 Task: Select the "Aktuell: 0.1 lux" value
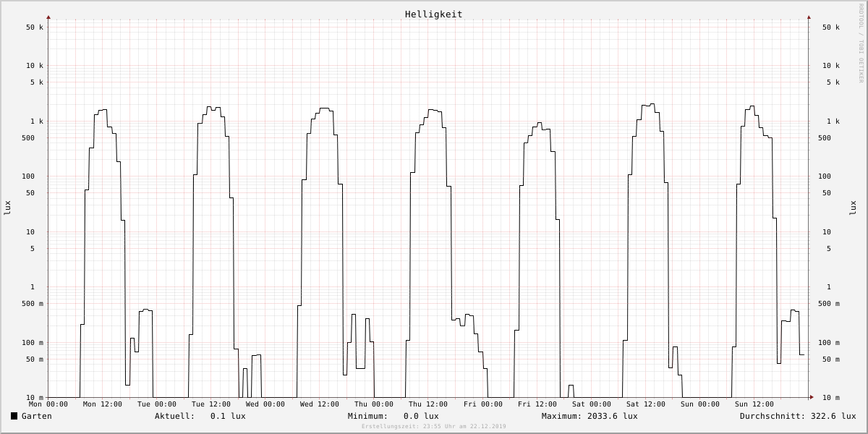point(200,416)
